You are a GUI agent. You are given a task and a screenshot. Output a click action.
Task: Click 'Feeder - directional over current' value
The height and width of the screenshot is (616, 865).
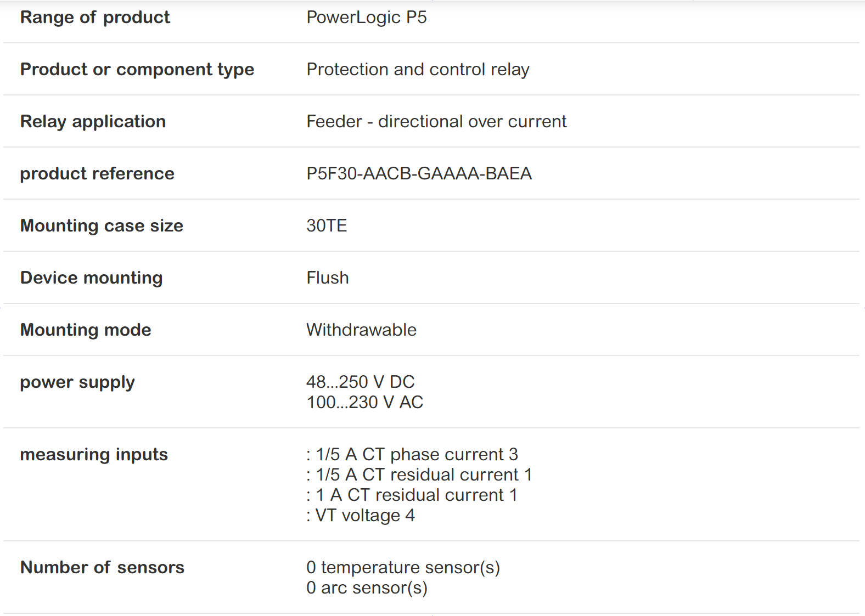pyautogui.click(x=436, y=122)
